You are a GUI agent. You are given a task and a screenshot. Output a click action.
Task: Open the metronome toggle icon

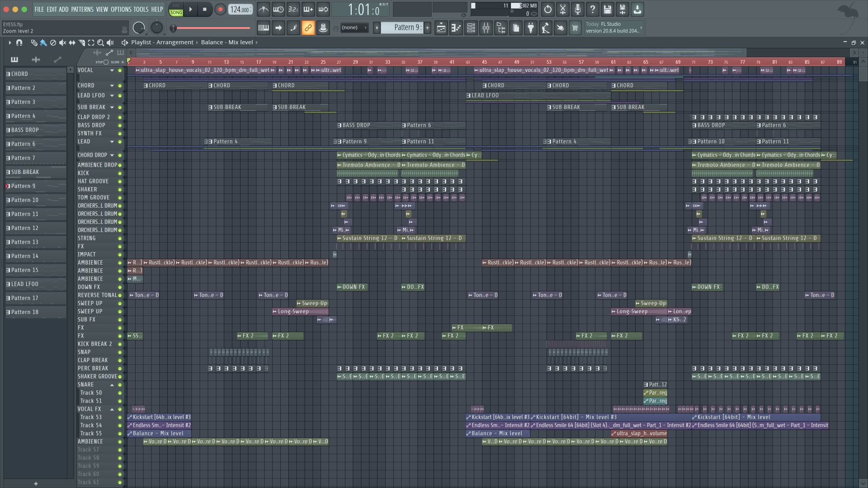264,9
